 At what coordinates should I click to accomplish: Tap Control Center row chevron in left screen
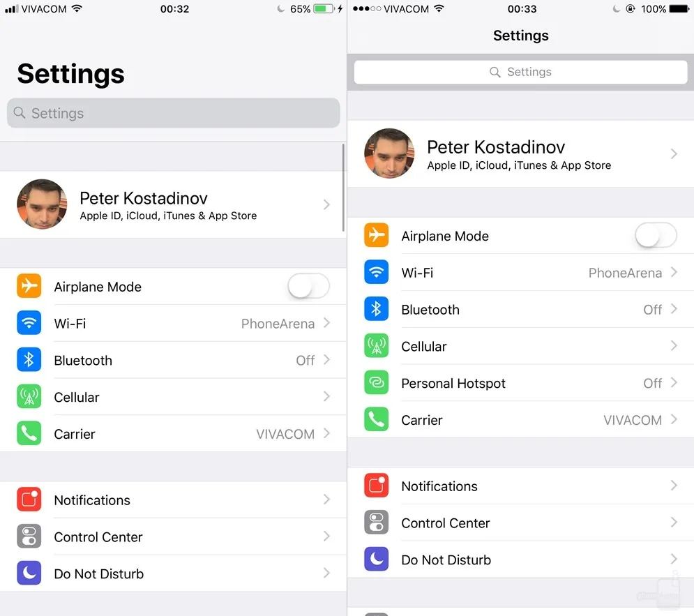326,536
